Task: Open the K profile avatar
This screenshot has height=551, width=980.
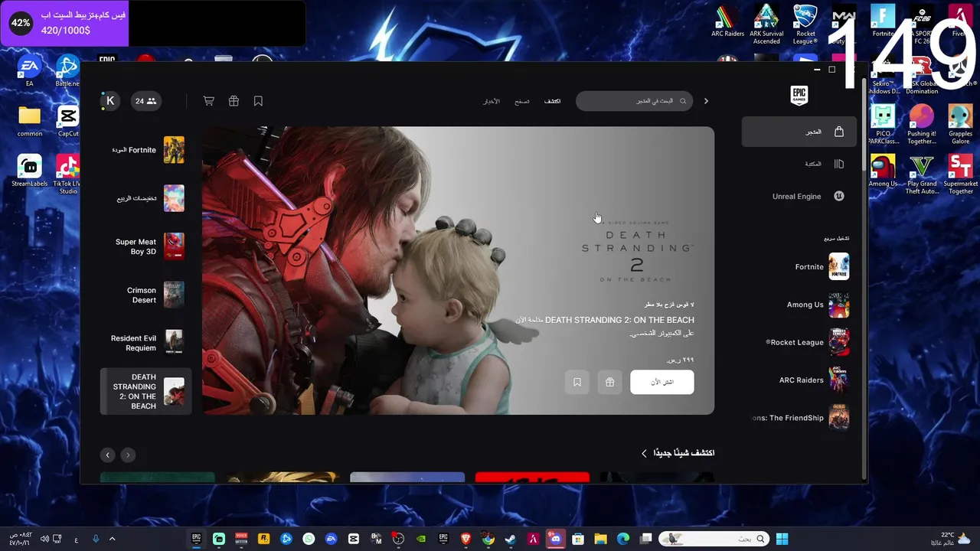Action: pos(110,101)
